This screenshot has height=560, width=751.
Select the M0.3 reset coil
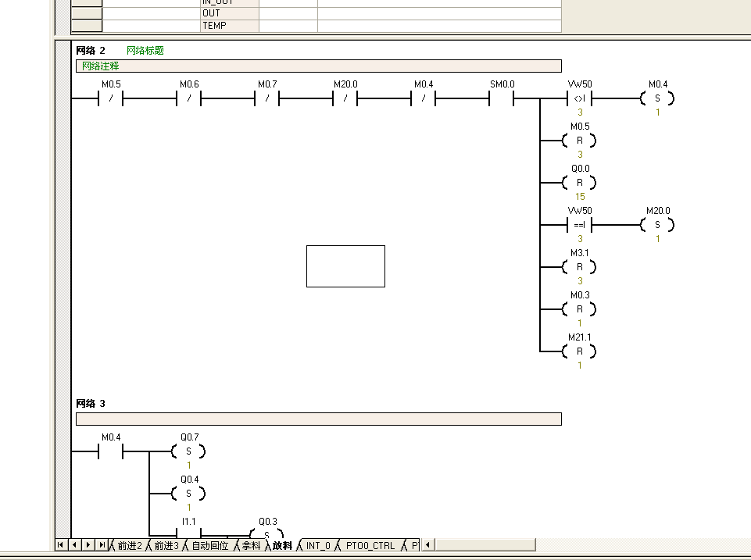[x=580, y=309]
